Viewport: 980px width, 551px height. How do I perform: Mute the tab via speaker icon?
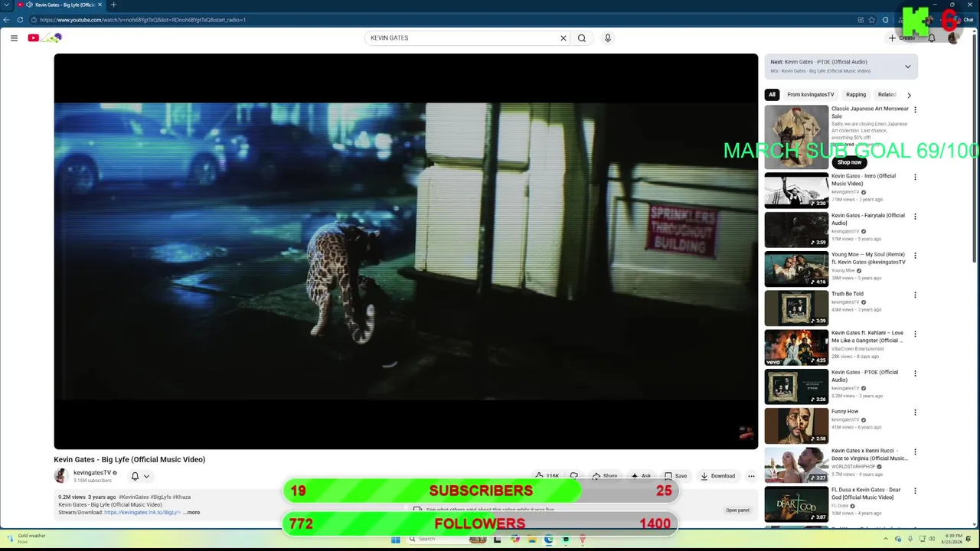29,5
